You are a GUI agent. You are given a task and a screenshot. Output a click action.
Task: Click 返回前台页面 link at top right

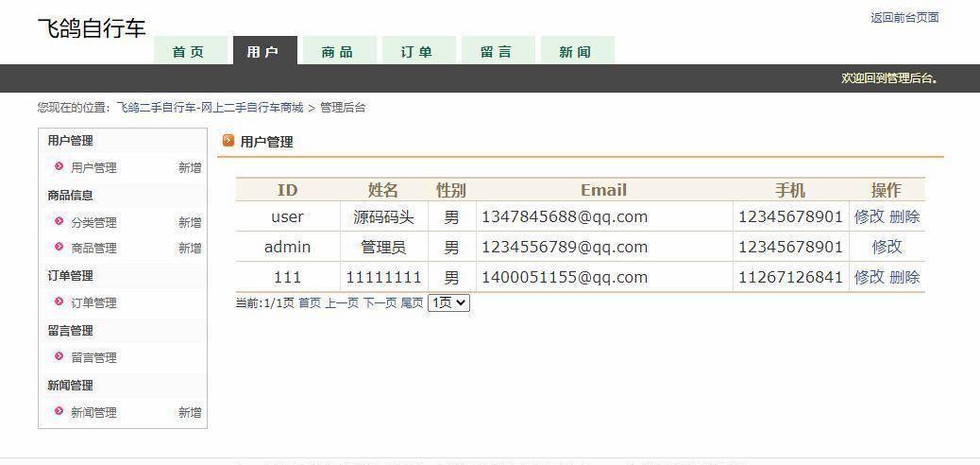coord(904,17)
